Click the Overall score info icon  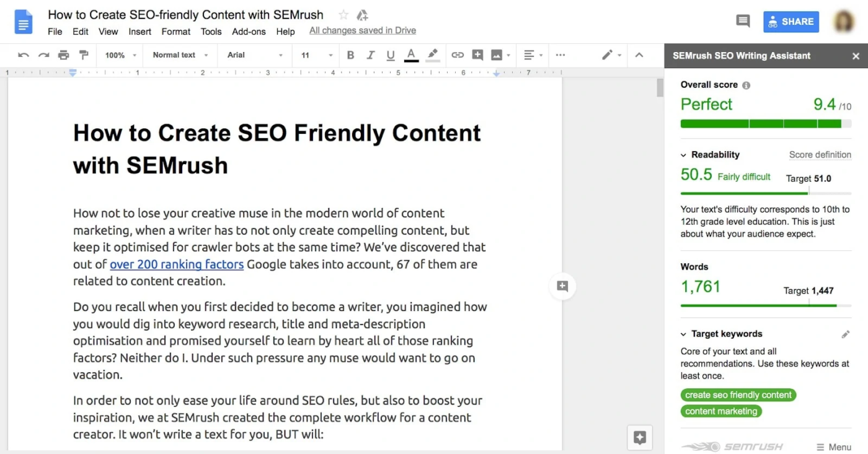746,85
